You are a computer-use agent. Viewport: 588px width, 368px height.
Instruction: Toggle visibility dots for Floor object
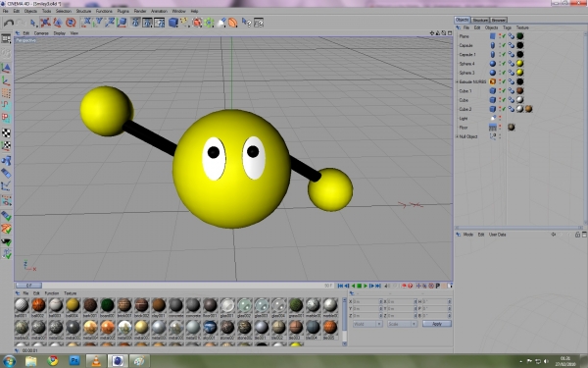coord(500,128)
